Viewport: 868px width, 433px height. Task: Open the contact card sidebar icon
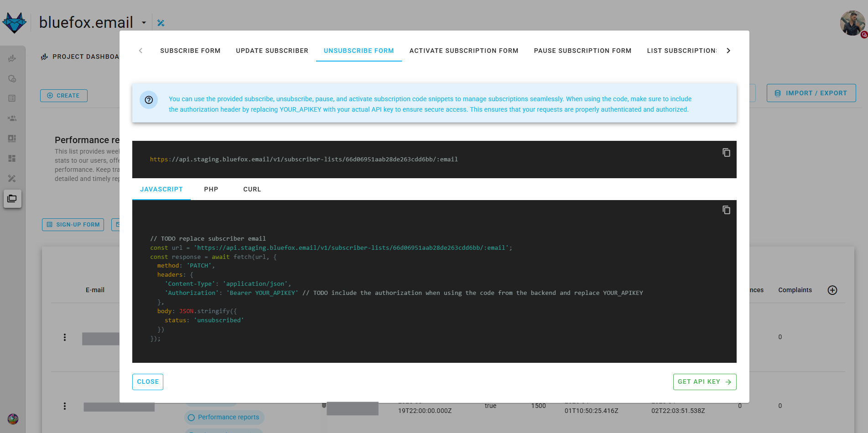(x=12, y=139)
